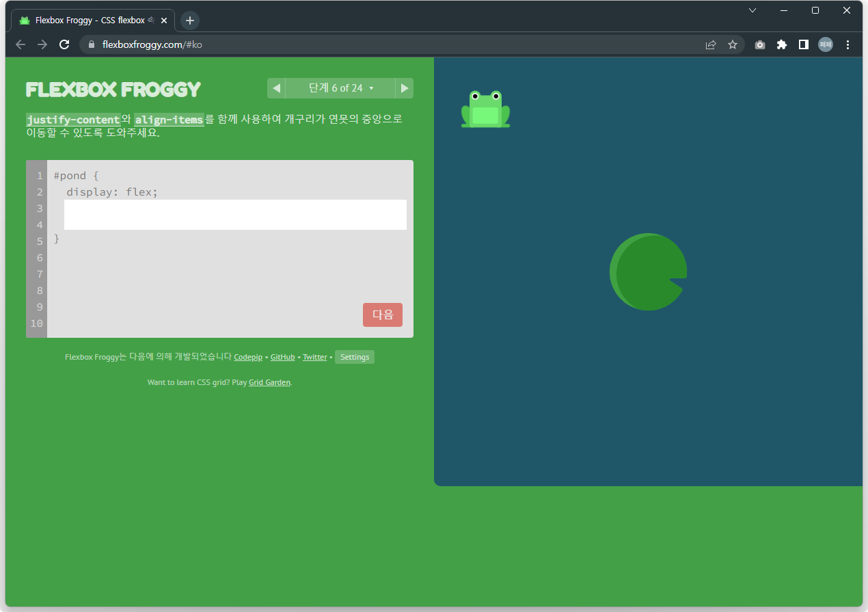The height and width of the screenshot is (612, 868).
Task: Open the Grid Garden link
Action: click(x=269, y=382)
